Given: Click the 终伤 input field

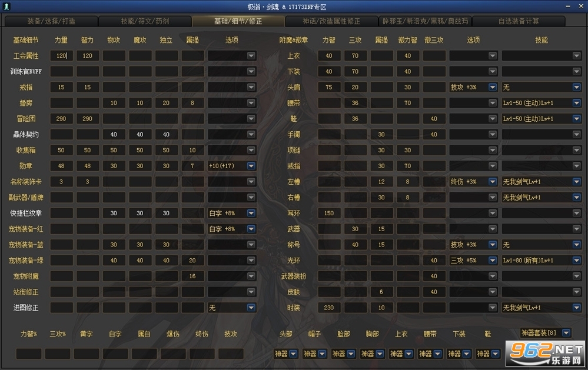Looking at the screenshot, I should point(202,354).
